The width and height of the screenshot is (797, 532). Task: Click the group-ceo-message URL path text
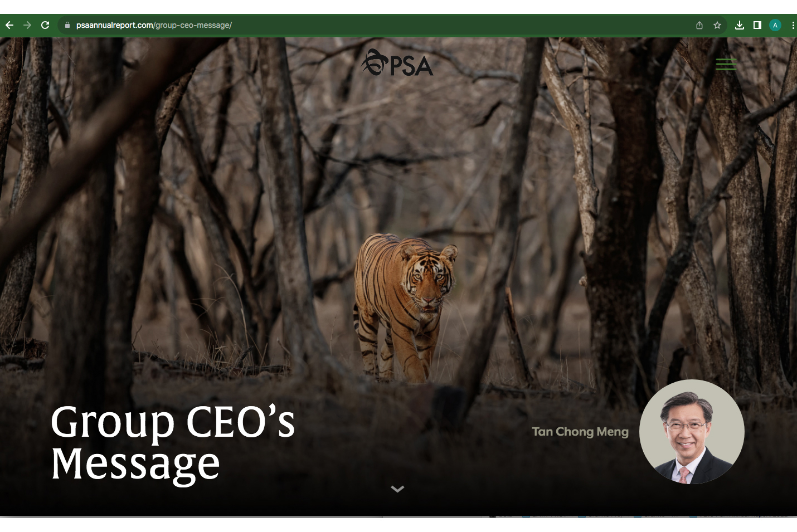(x=193, y=25)
